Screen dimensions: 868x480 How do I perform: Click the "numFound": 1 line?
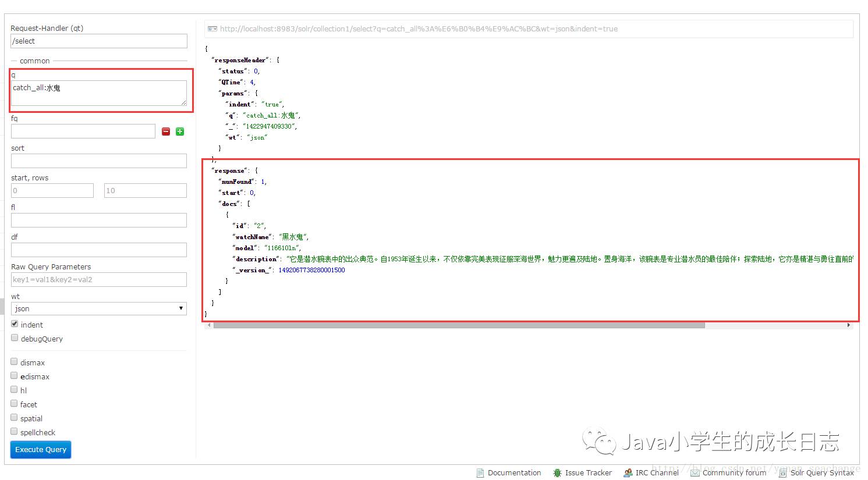242,182
